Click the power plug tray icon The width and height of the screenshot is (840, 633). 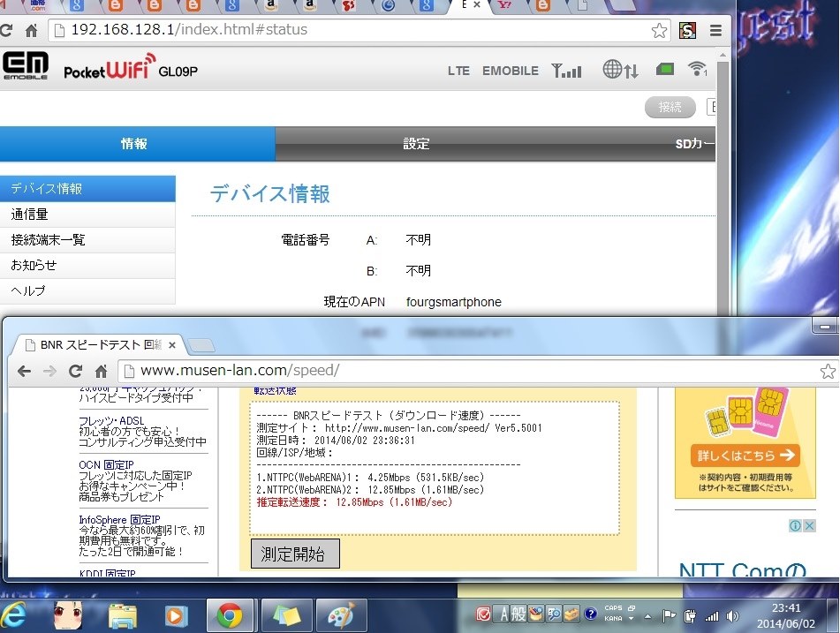[690, 616]
